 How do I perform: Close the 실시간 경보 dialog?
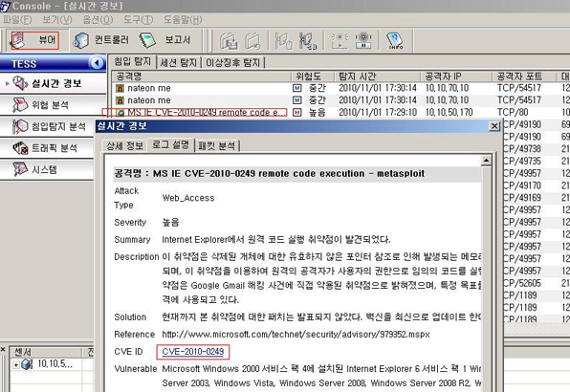point(494,126)
